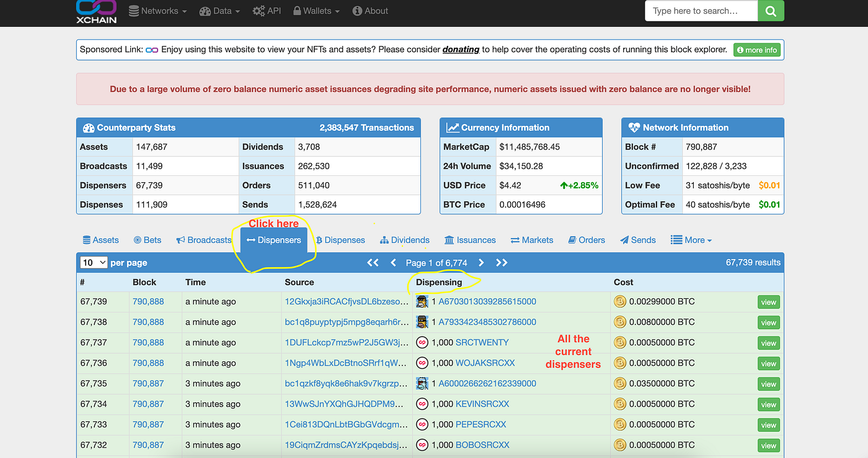This screenshot has height=458, width=868.
Task: Open the BOBOSRCXX asset link
Action: 482,445
